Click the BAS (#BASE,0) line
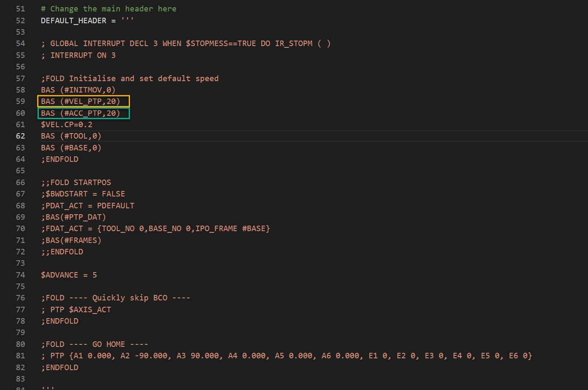This screenshot has height=390, width=588. tap(71, 148)
